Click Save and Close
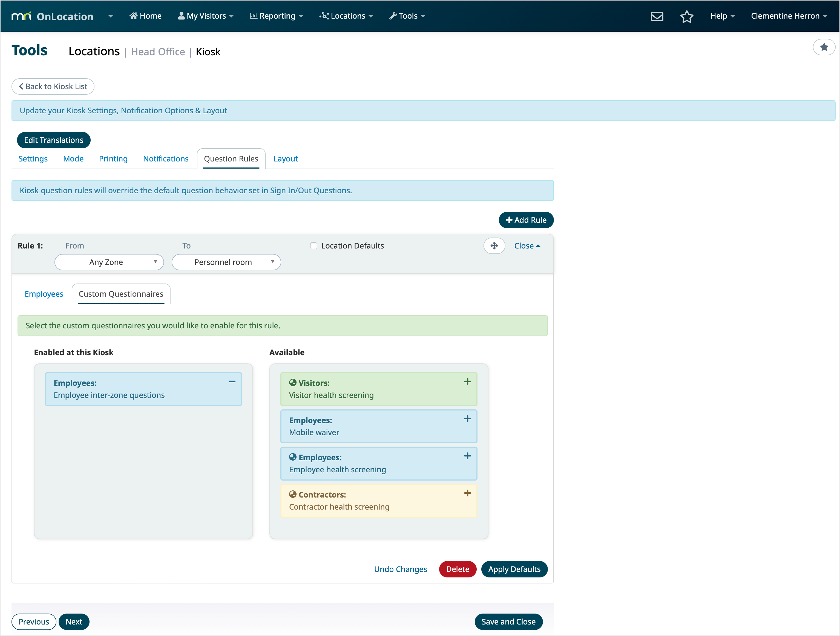 pyautogui.click(x=508, y=621)
